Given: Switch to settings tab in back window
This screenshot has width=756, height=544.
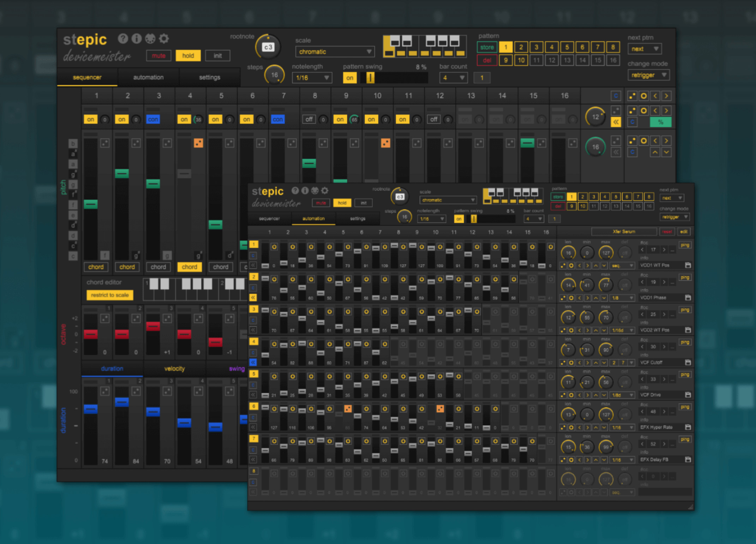Looking at the screenshot, I should point(210,77).
